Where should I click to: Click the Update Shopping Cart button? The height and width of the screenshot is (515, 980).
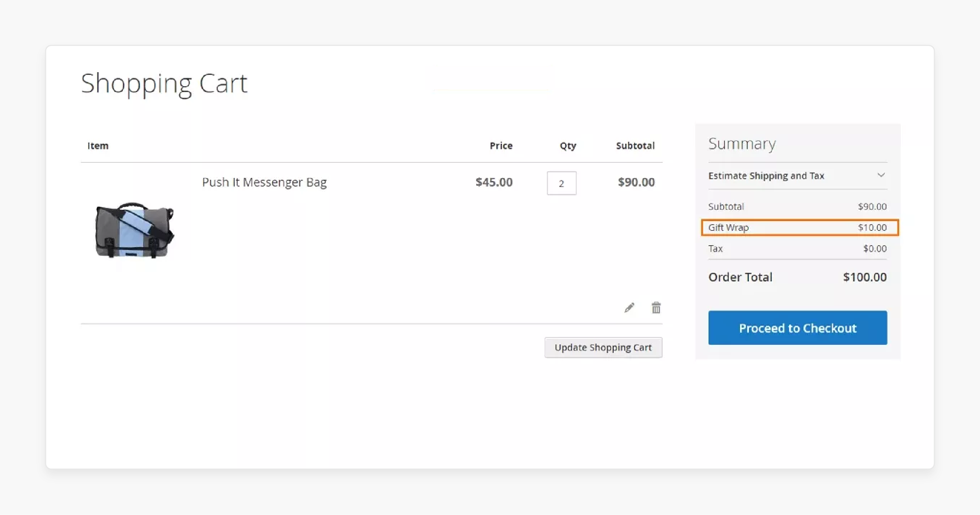click(603, 347)
